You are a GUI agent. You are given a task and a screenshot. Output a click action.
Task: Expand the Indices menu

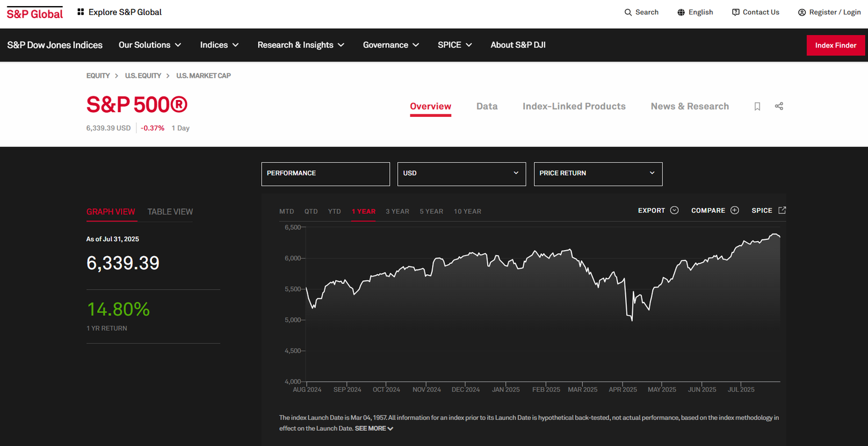219,45
